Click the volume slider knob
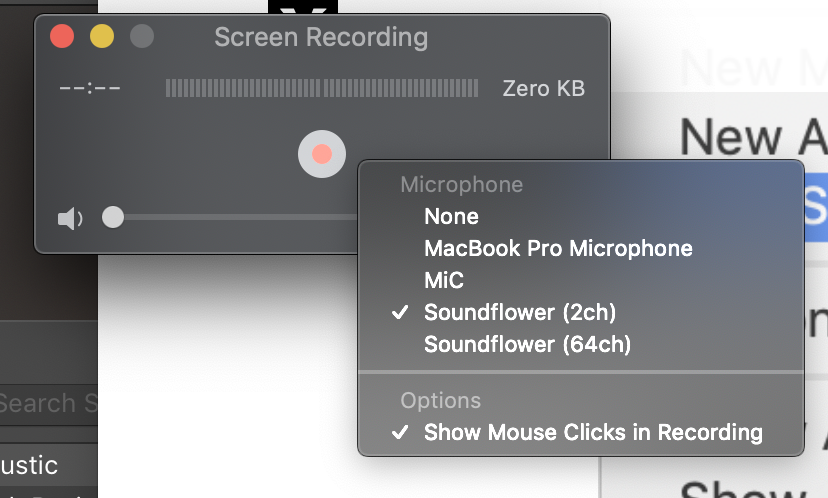828x498 pixels. [112, 217]
